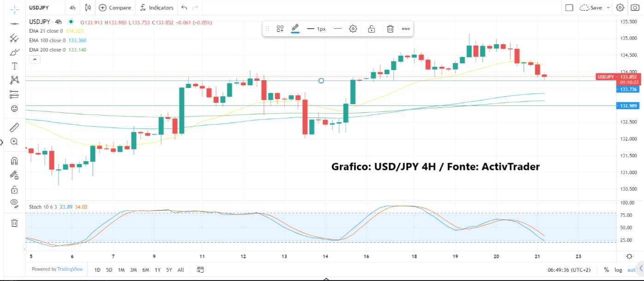This screenshot has width=644, height=281.
Task: Change line color via the pencil swatch
Action: [295, 29]
